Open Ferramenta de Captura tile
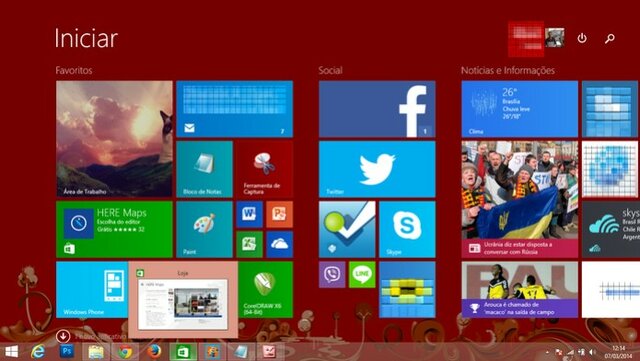Viewport: 640px width, 361px height. pyautogui.click(x=264, y=169)
